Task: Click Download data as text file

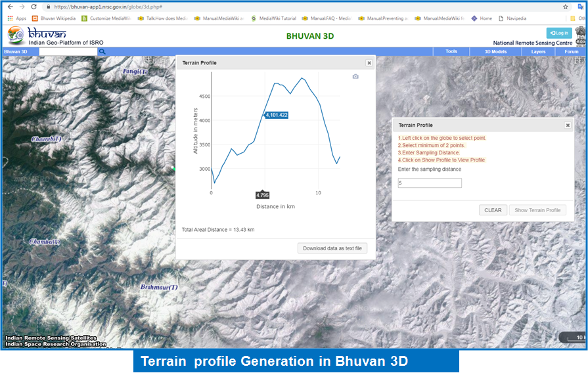Action: click(x=332, y=248)
